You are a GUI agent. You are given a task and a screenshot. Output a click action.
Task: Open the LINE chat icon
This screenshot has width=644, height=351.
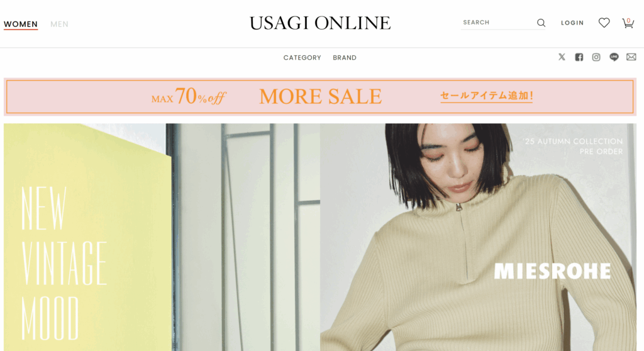[614, 57]
